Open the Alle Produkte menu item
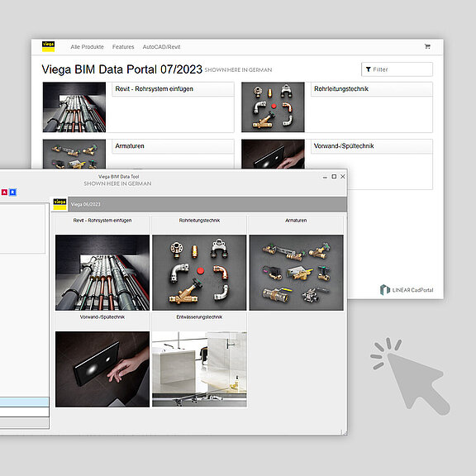 [87, 47]
